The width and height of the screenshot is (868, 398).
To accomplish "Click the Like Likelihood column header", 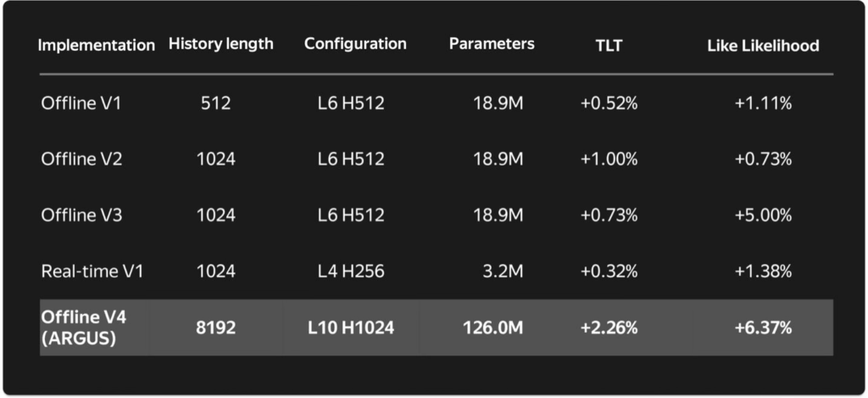I will pos(763,46).
